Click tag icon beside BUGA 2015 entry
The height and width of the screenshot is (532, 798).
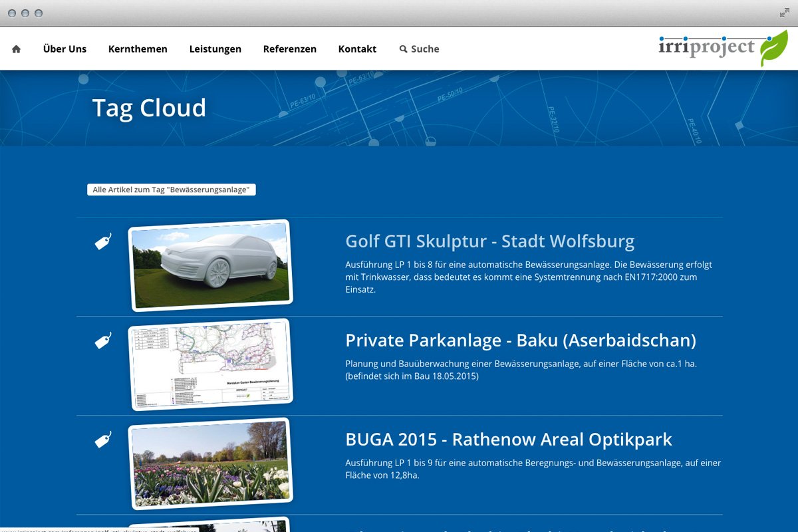tap(103, 440)
